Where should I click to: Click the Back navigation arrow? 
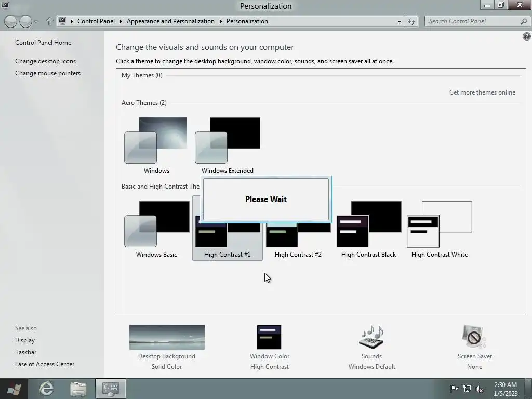pyautogui.click(x=10, y=21)
